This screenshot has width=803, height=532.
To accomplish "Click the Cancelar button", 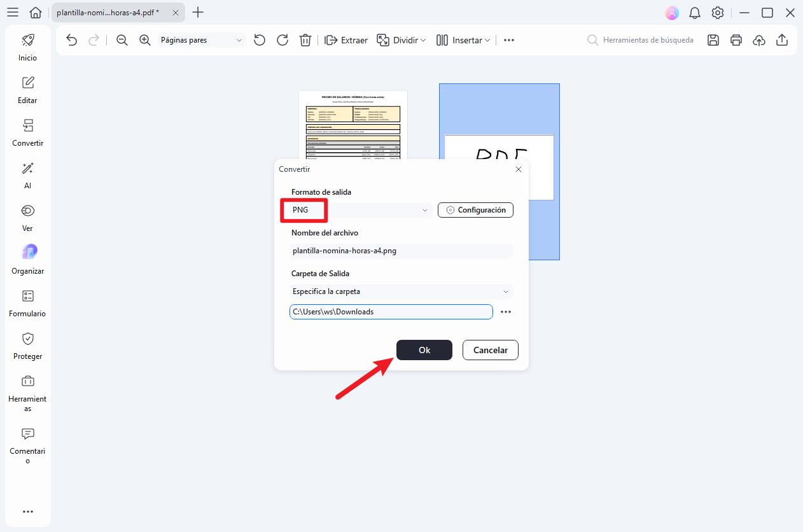I will coord(490,350).
